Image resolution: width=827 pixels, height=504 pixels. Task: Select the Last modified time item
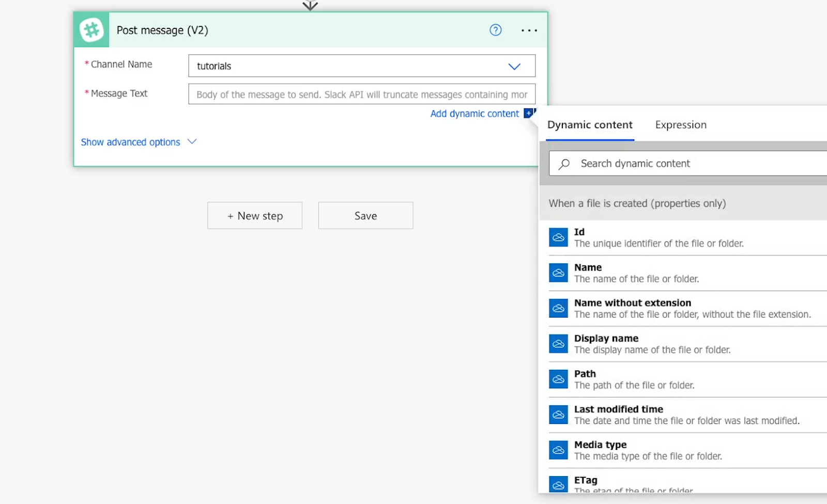pos(687,415)
